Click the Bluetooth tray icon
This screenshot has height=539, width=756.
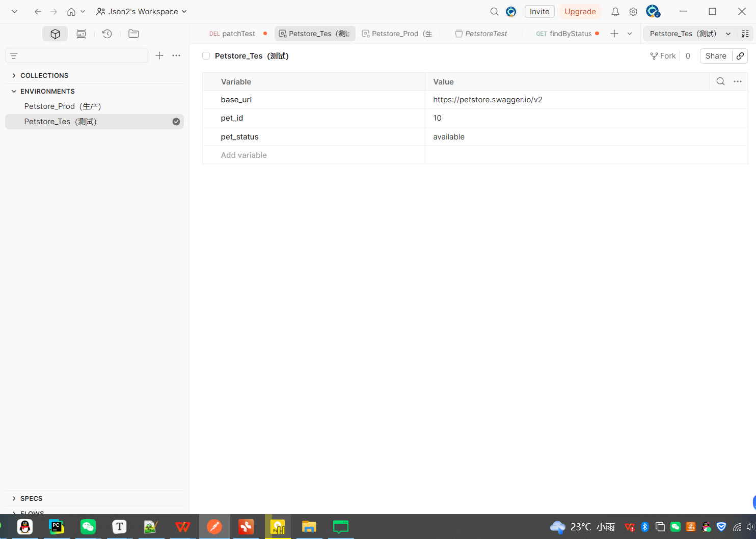click(645, 527)
